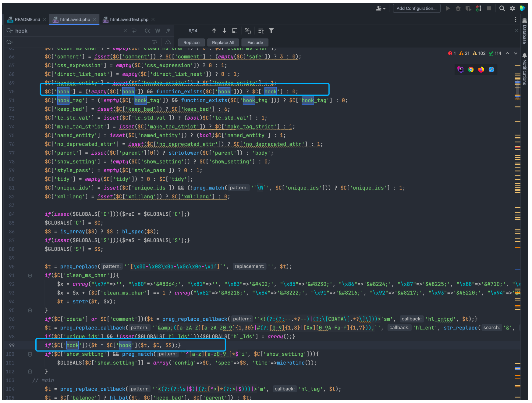Open file preview in Firefox browser
The image size is (532, 403).
(481, 70)
